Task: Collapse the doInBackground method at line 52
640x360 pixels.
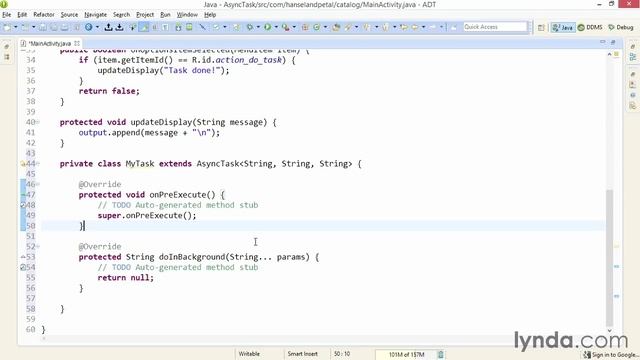Action: point(38,247)
